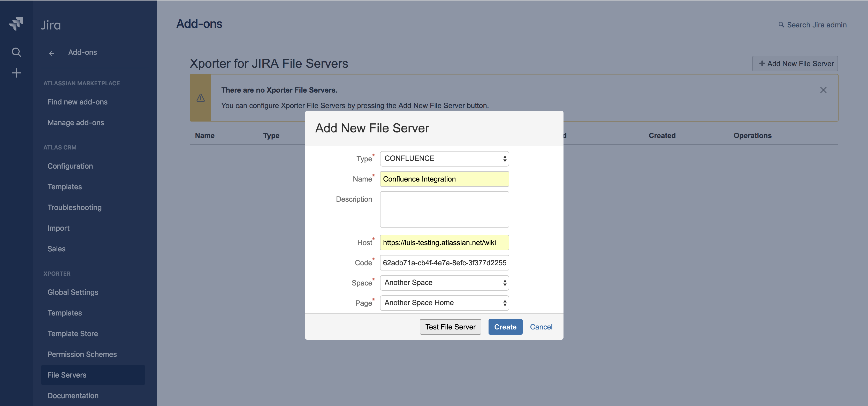Click the plus create icon in sidebar
This screenshot has width=868, height=406.
pyautogui.click(x=16, y=73)
